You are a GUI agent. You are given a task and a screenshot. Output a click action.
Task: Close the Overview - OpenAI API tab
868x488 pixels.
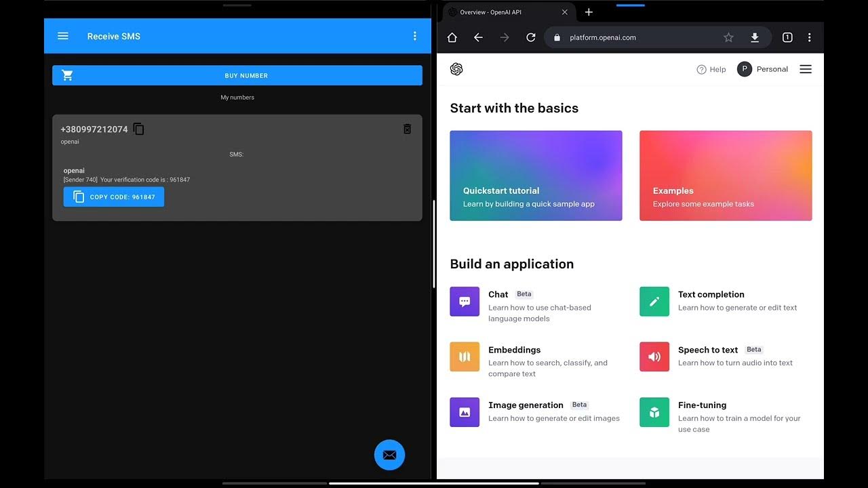(565, 12)
